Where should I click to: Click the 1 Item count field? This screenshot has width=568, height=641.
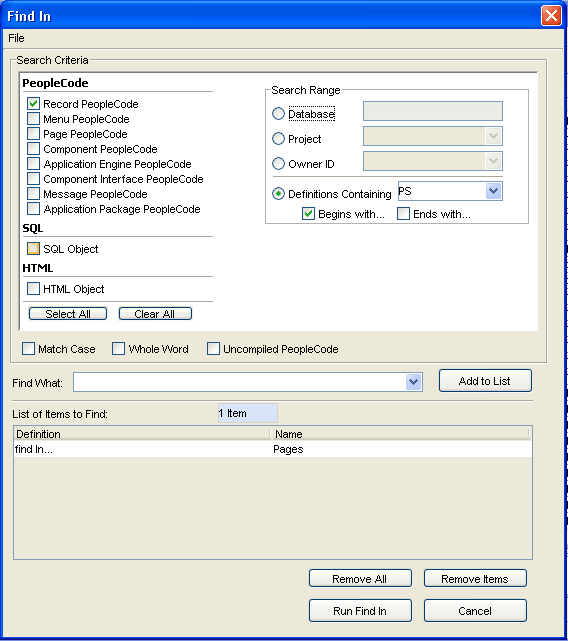pyautogui.click(x=248, y=413)
